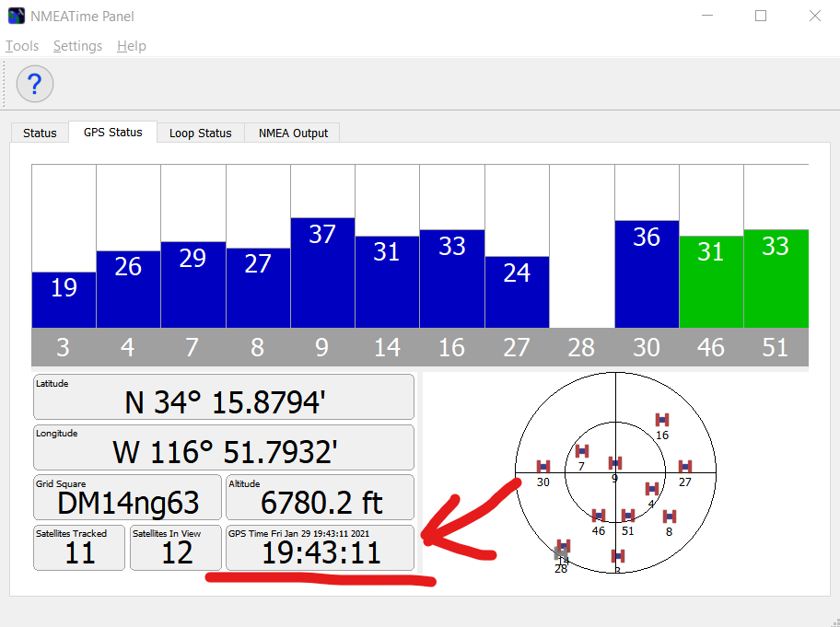Maximize the NMEATime Panel window
Image resolution: width=840 pixels, height=627 pixels.
coord(761,16)
